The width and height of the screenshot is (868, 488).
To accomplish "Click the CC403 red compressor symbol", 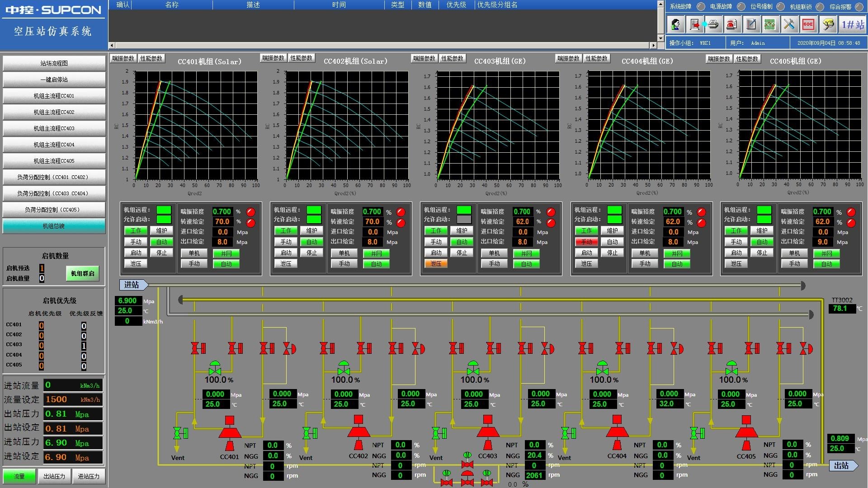I will (x=488, y=432).
